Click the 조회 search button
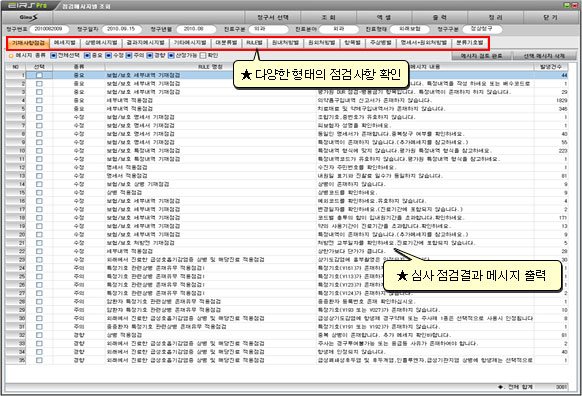 click(x=328, y=17)
